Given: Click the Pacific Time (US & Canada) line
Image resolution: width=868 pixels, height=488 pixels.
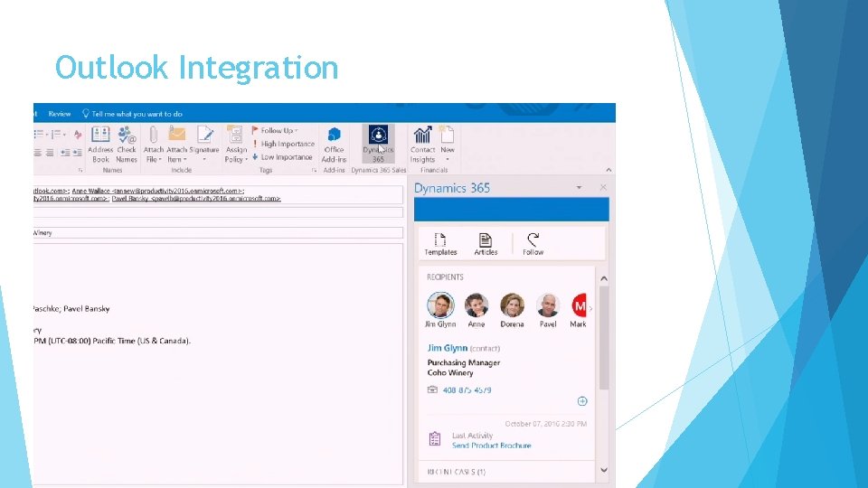Looking at the screenshot, I should coord(112,341).
